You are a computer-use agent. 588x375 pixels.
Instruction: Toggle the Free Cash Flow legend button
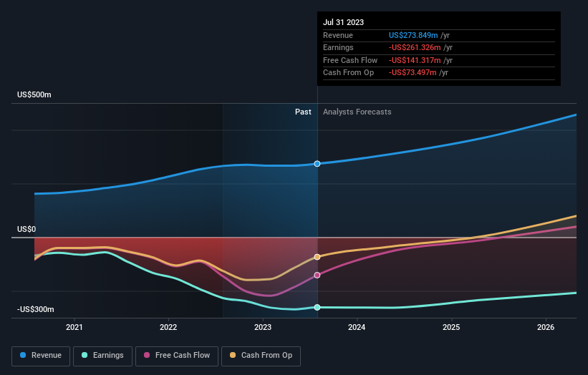point(177,356)
